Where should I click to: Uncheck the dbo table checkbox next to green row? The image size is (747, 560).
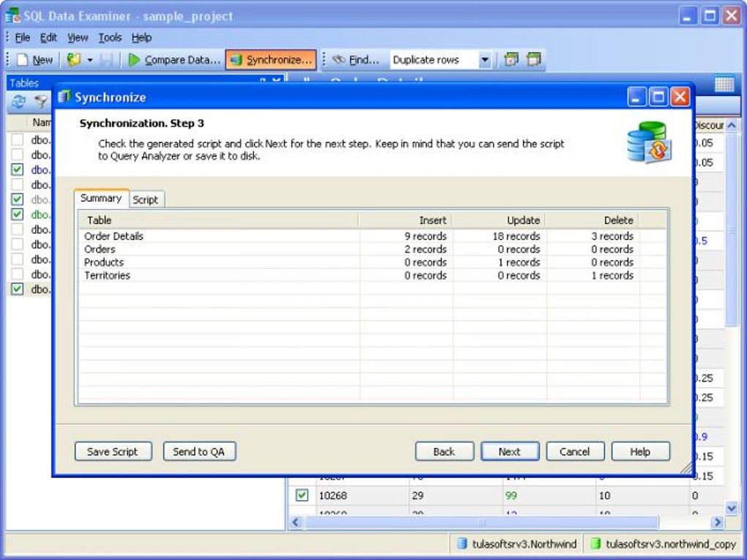pyautogui.click(x=16, y=214)
